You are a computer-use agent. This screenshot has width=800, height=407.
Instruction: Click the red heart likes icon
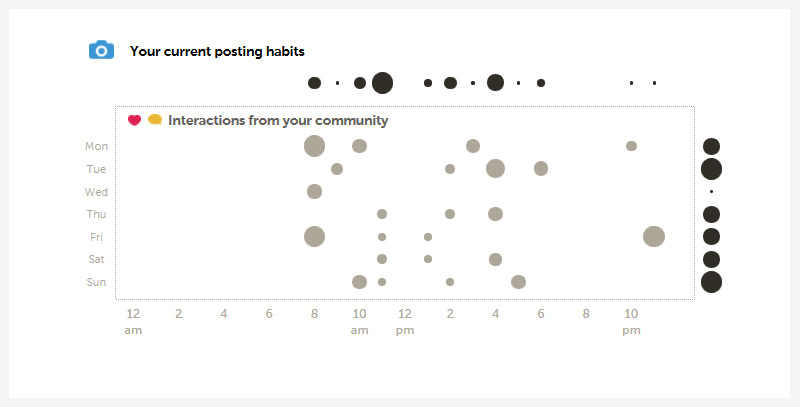[x=134, y=120]
